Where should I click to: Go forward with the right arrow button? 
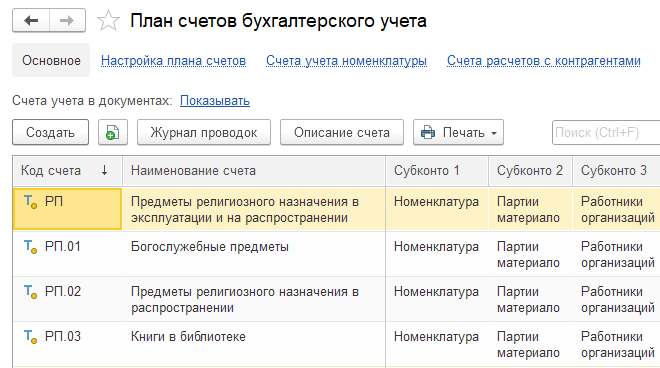pyautogui.click(x=67, y=20)
